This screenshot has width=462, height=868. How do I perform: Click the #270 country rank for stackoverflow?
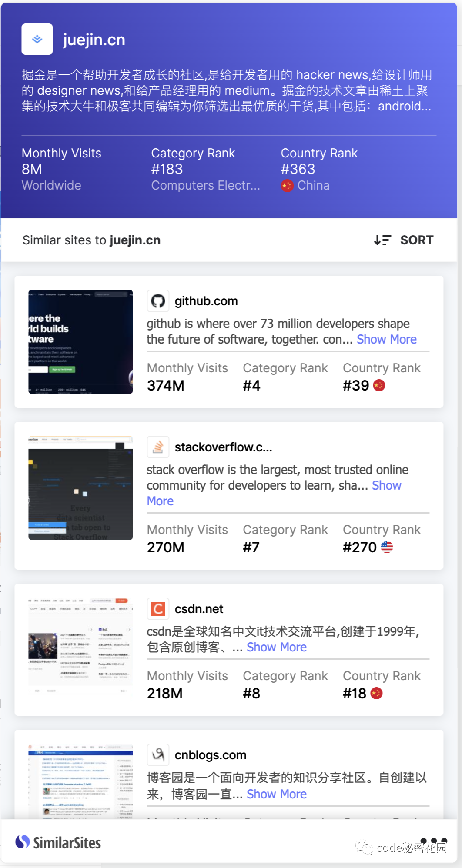(360, 548)
